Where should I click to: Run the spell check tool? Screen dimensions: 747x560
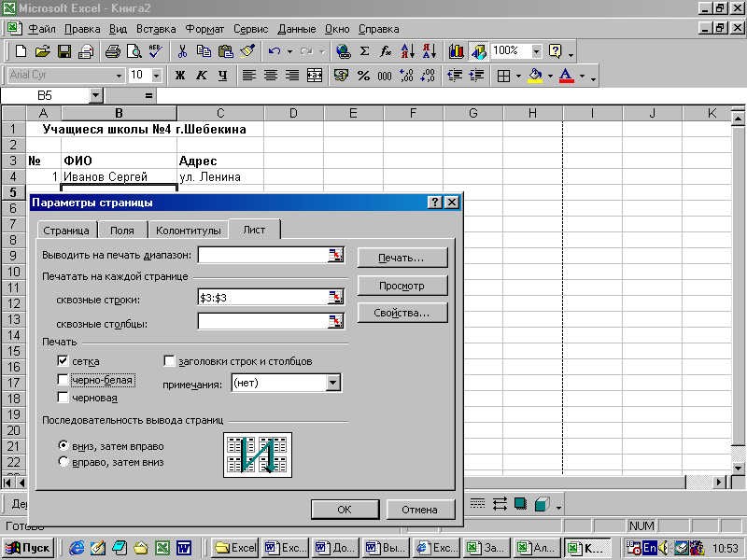coord(156,51)
